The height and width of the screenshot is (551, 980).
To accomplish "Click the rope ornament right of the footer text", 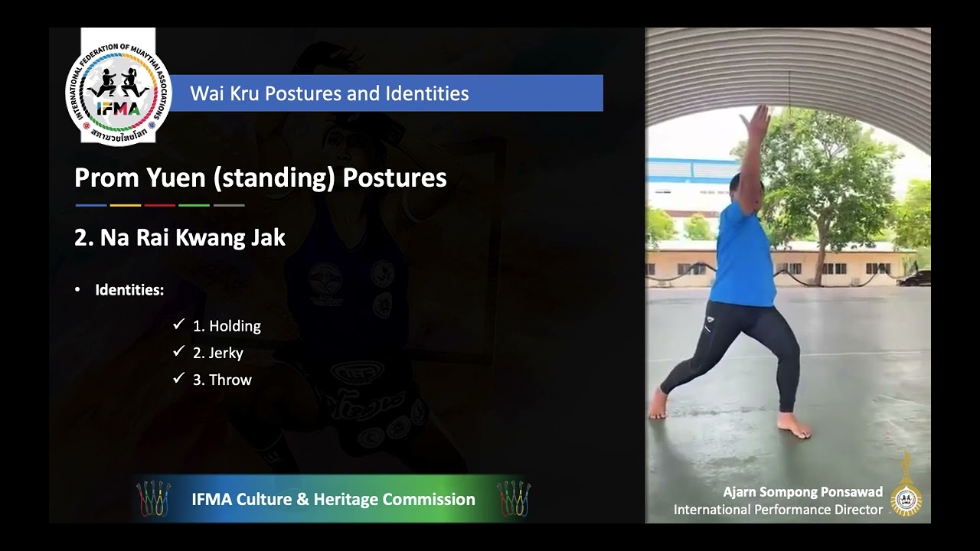I will coord(513,499).
